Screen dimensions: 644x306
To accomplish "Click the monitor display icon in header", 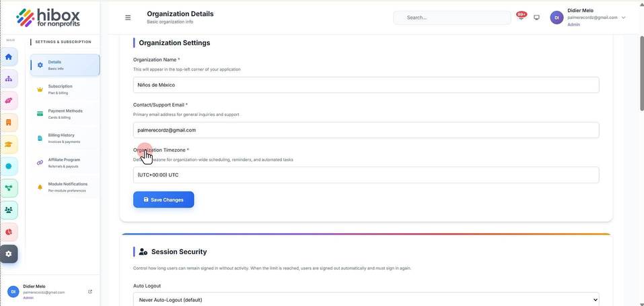I will [536, 18].
